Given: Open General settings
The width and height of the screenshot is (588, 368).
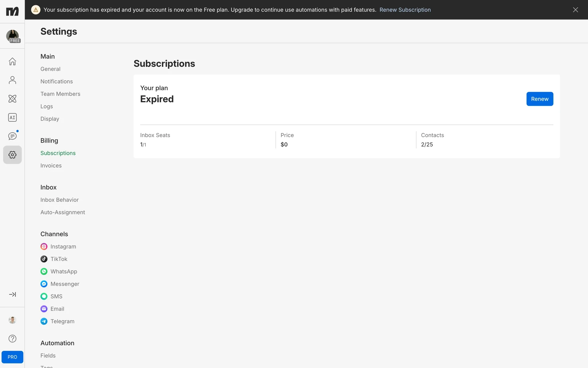Looking at the screenshot, I should point(50,69).
